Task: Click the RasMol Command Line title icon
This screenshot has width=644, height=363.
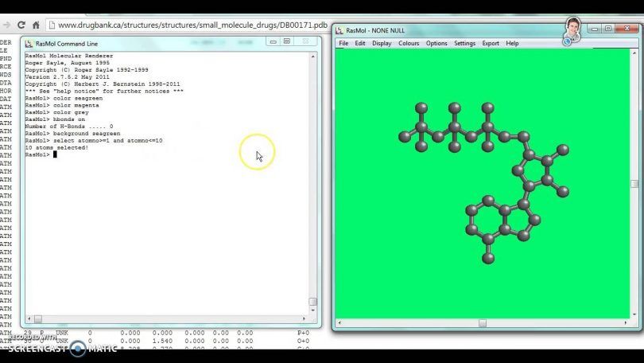Action: [29, 44]
